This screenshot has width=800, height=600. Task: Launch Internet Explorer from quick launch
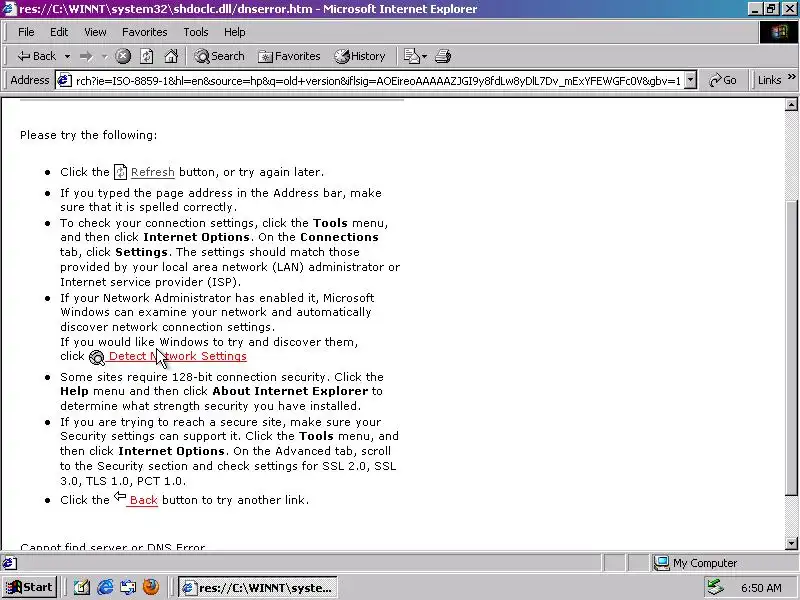click(105, 588)
